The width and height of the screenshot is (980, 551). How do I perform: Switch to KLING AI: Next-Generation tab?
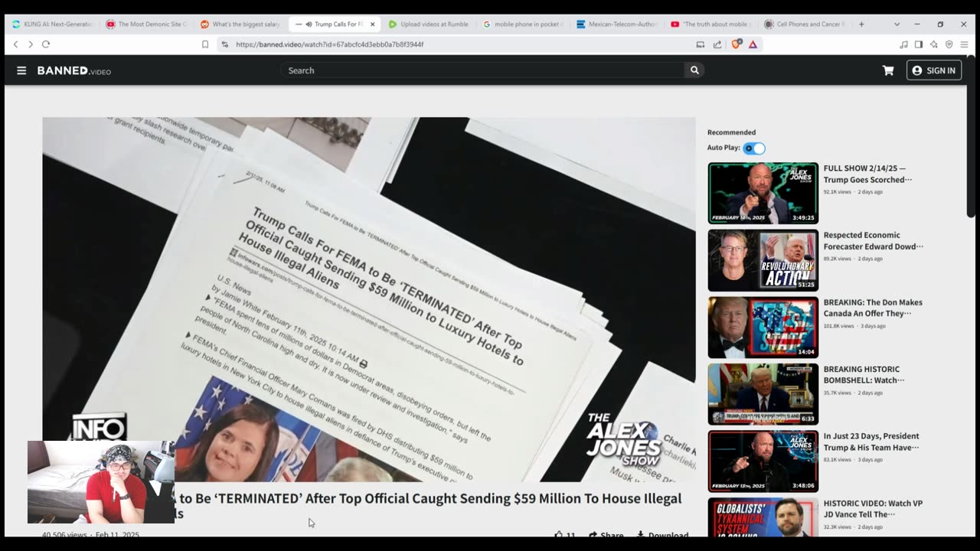(52, 24)
